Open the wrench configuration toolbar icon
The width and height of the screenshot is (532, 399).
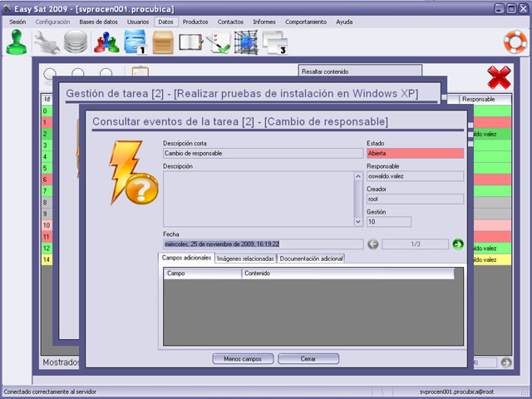click(x=47, y=42)
